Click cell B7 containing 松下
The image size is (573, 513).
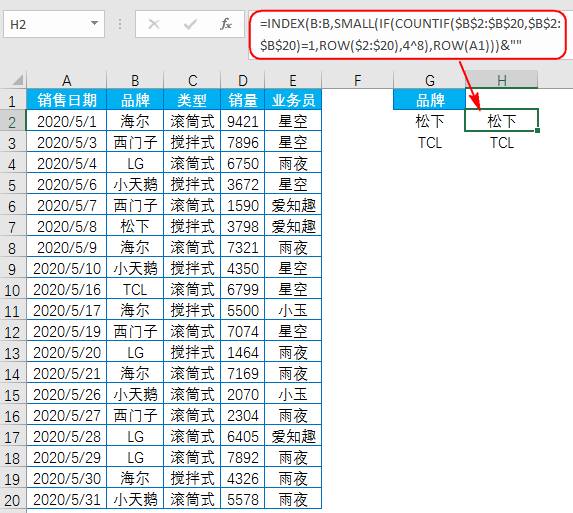point(135,226)
